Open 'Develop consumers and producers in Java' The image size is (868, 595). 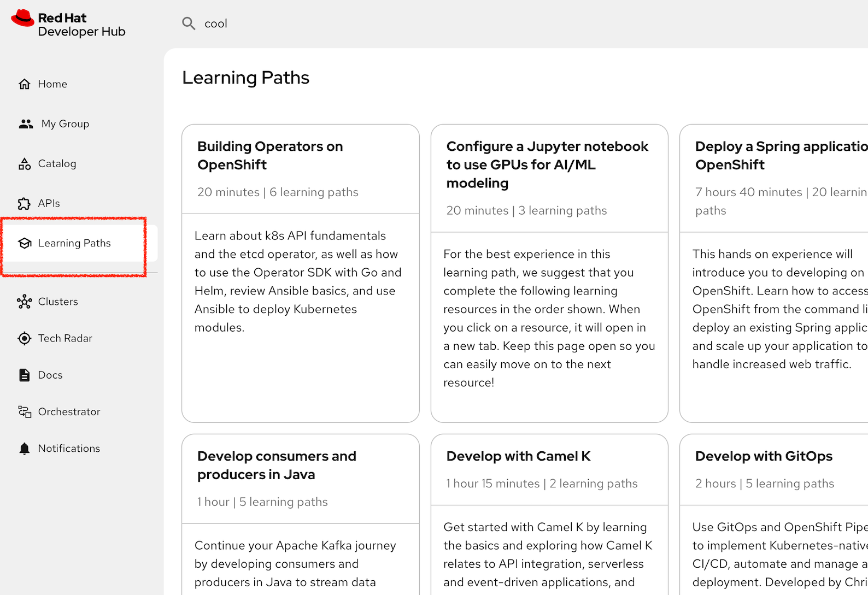(277, 466)
